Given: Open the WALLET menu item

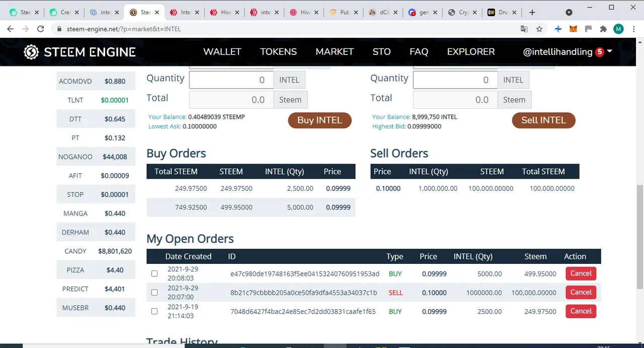Looking at the screenshot, I should (x=222, y=52).
